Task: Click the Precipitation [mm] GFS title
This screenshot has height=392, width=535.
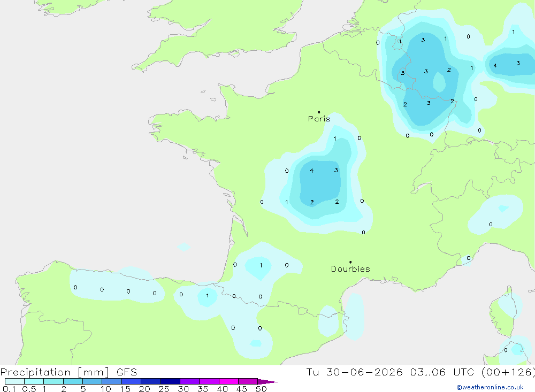Action: click(x=68, y=372)
